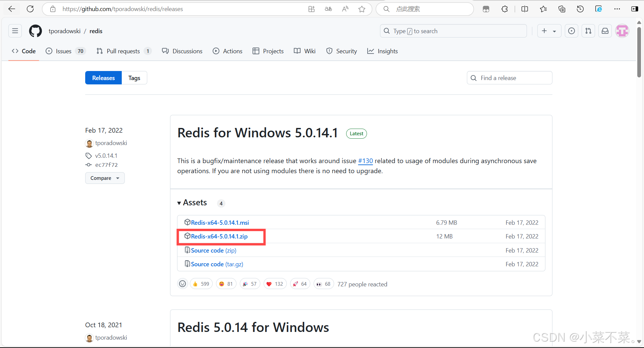
Task: Open the GitHub issues icon in the header
Action: tap(572, 31)
